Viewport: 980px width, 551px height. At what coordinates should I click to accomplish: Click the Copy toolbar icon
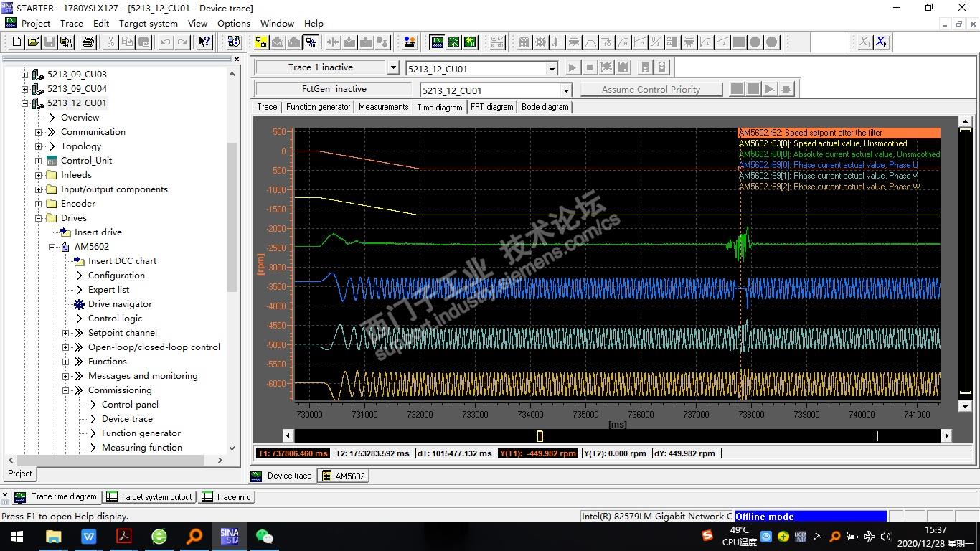pyautogui.click(x=127, y=42)
